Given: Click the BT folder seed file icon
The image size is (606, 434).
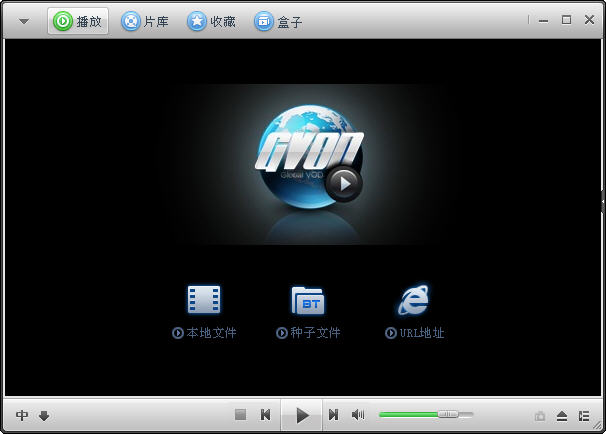Looking at the screenshot, I should (308, 299).
